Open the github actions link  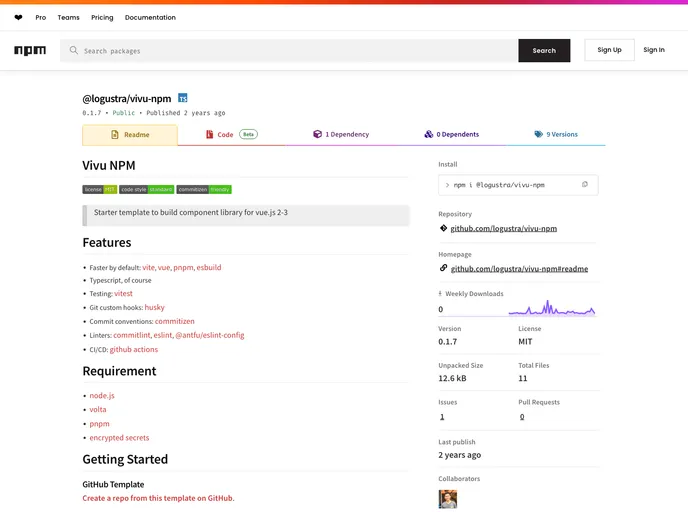[x=134, y=350]
